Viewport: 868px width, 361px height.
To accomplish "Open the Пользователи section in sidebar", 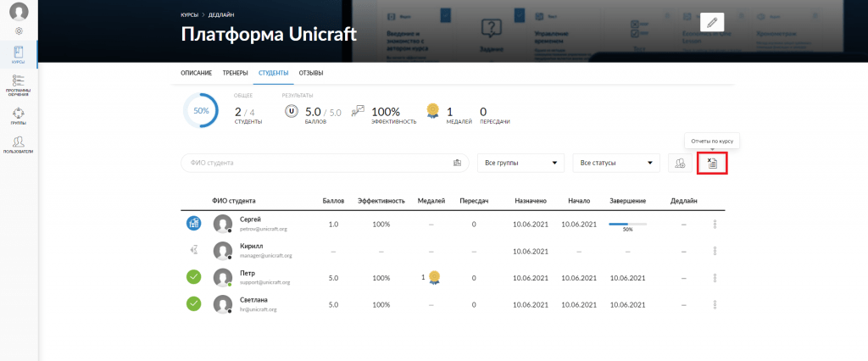I will [19, 145].
